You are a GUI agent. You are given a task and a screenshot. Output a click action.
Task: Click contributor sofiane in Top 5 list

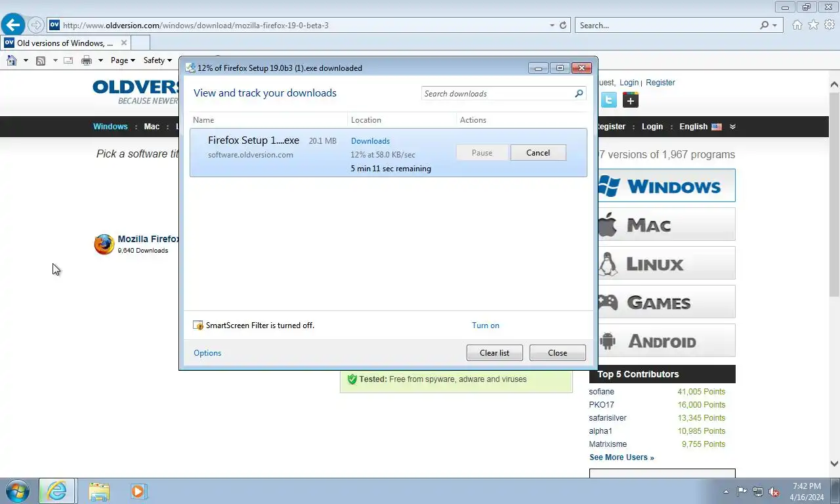click(x=602, y=392)
